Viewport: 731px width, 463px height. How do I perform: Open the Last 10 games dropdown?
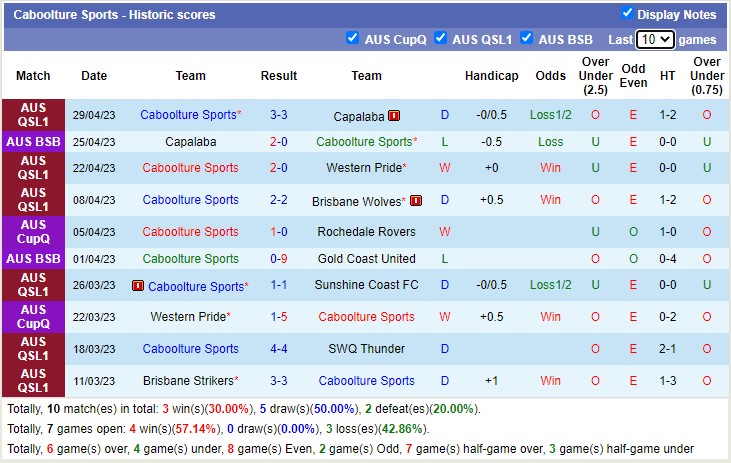(x=655, y=40)
